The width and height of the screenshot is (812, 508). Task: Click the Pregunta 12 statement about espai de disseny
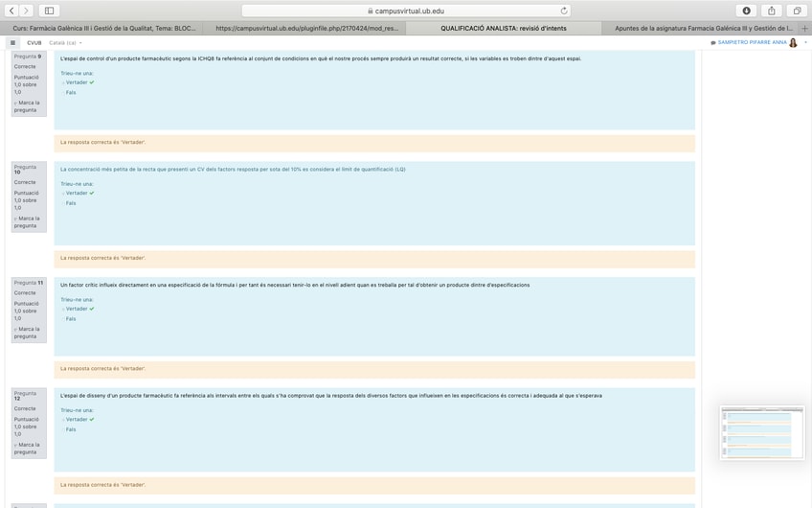(331, 396)
